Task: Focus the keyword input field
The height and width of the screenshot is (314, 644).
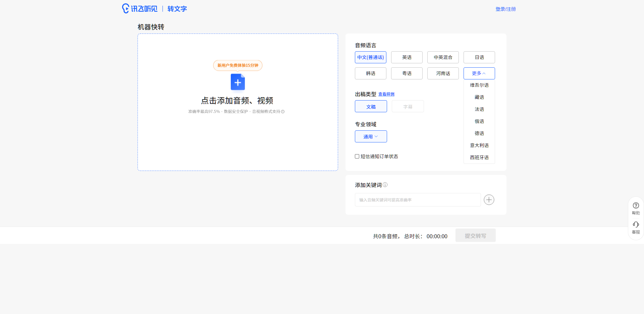Action: click(418, 200)
